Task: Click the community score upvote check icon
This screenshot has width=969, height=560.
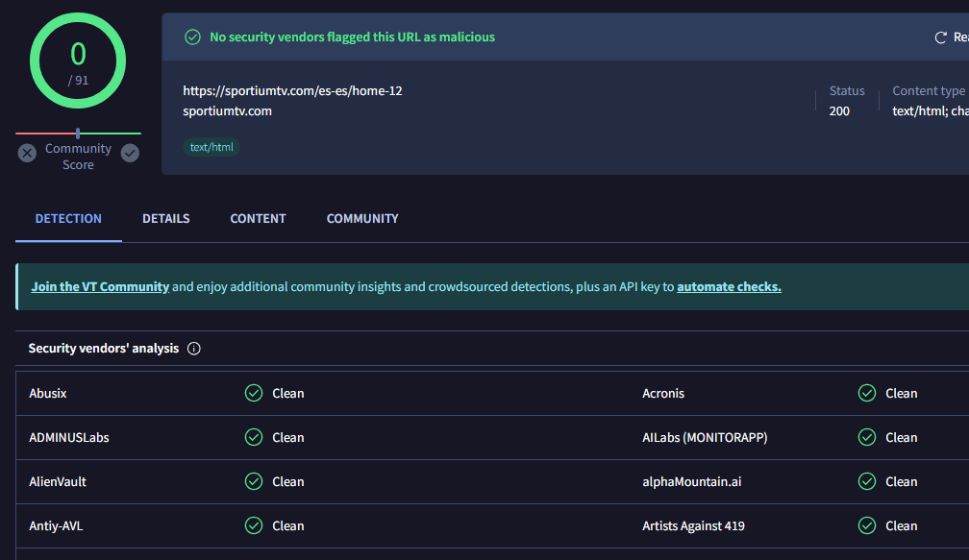Action: click(x=130, y=153)
